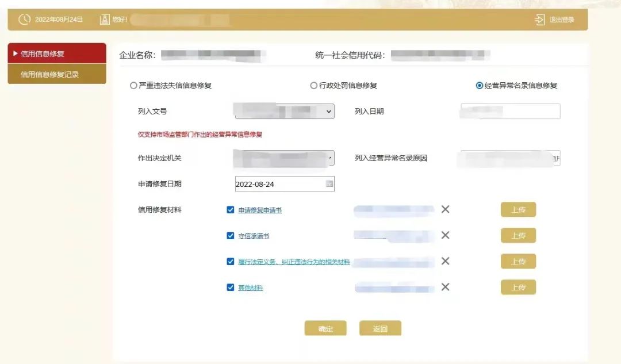Click the user avatar icon in header
Image resolution: width=621 pixels, height=364 pixels.
[x=105, y=20]
